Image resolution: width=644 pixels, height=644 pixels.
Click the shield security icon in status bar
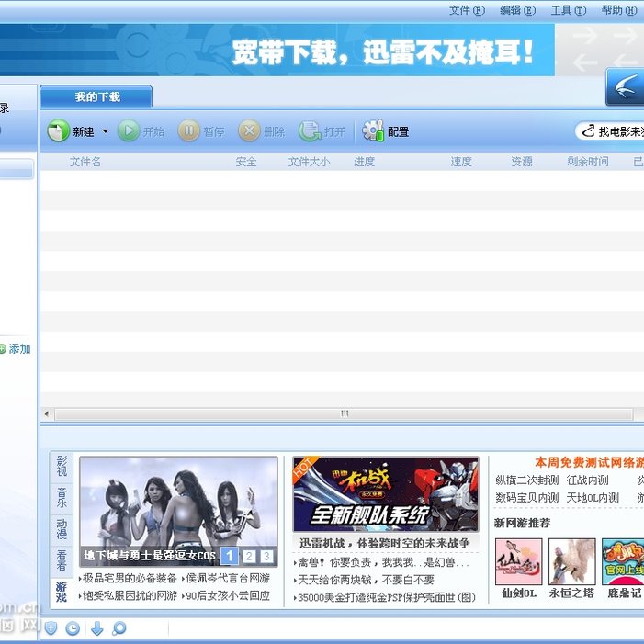51,628
